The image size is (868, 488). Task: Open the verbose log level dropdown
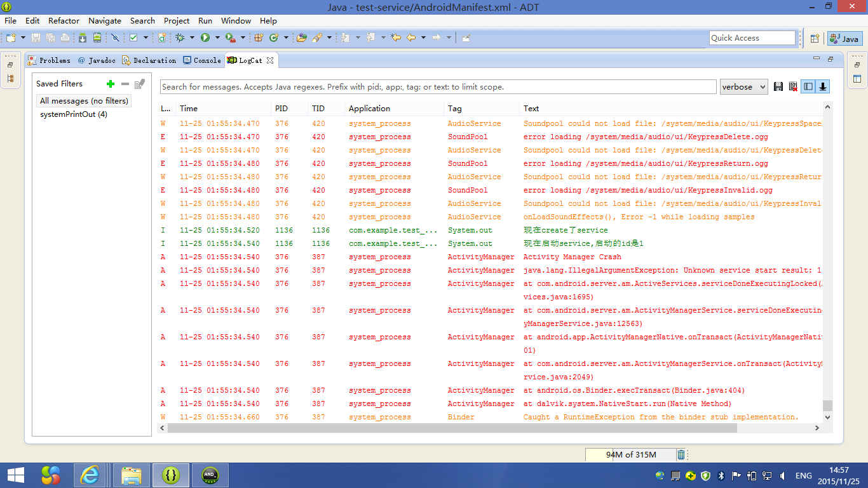pos(744,87)
